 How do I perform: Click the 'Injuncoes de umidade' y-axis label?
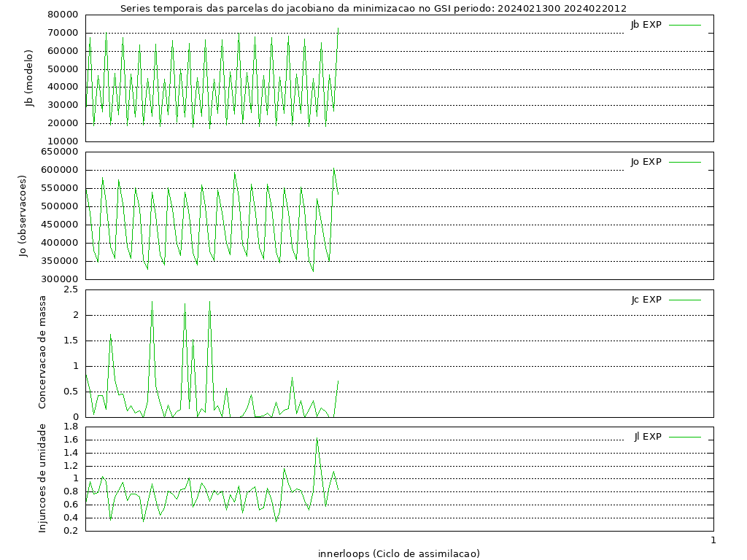(x=42, y=478)
